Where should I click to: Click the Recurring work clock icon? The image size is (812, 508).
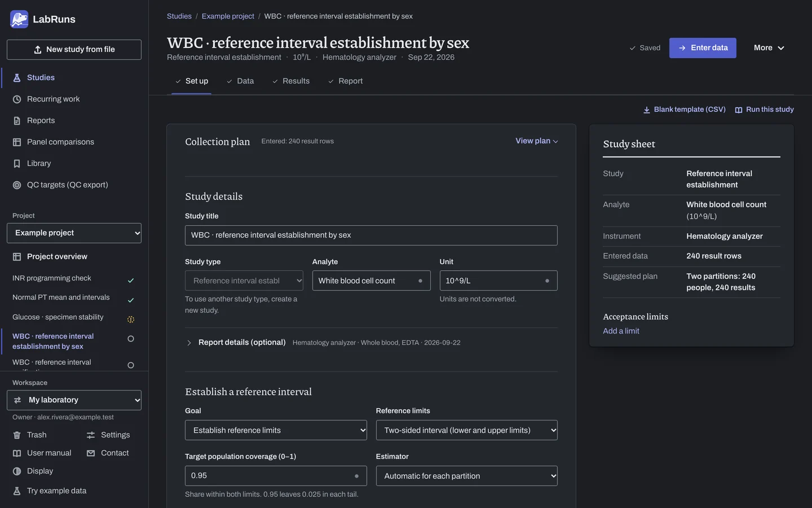[x=17, y=99]
